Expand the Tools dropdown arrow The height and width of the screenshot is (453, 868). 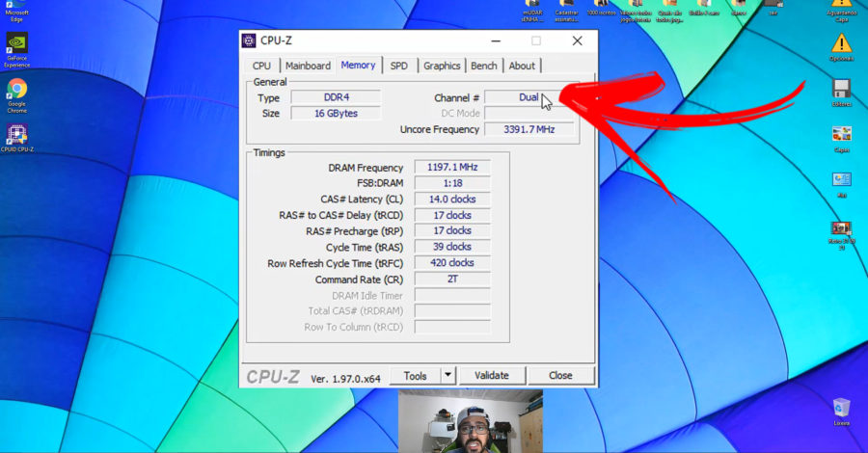point(448,376)
